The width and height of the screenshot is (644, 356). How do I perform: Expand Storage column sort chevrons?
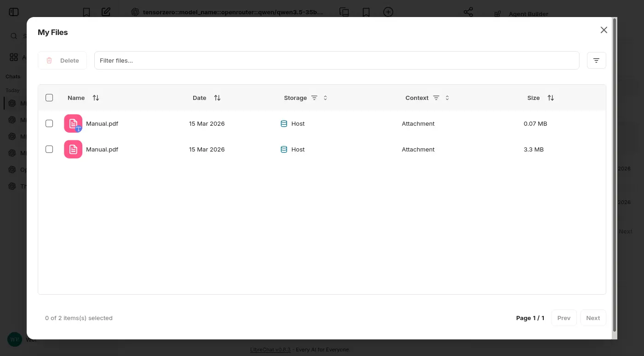pos(325,98)
